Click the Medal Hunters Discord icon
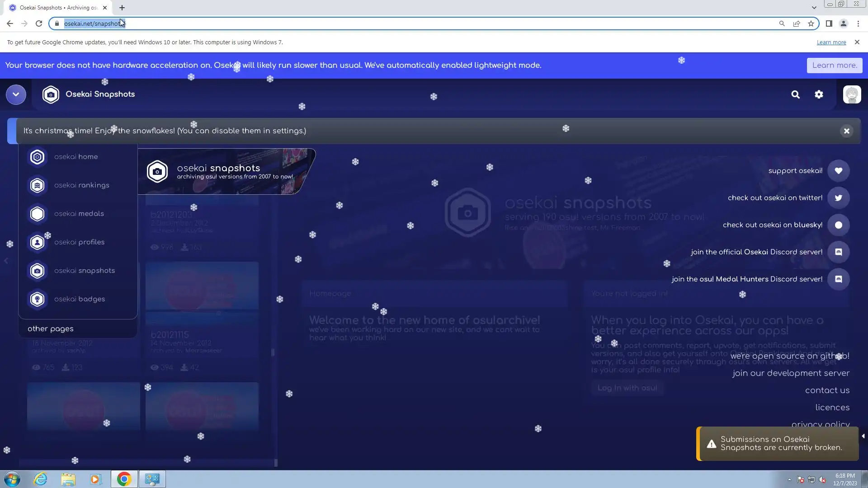The image size is (868, 488). [x=838, y=279]
